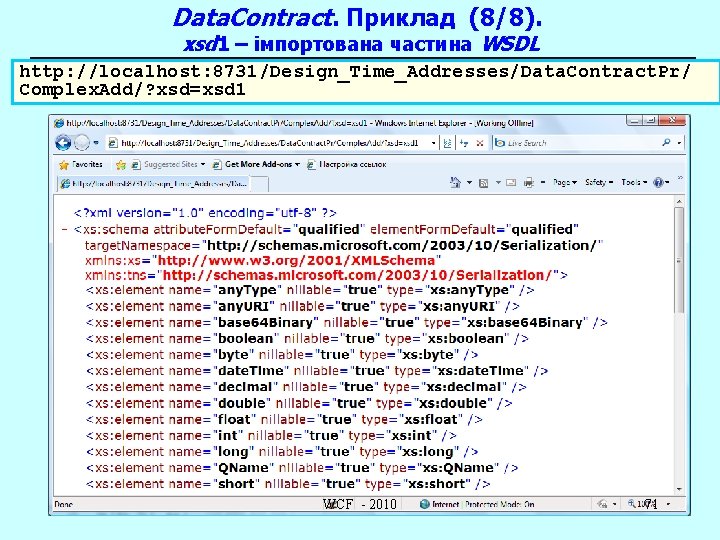Click the vertical scrollbar up arrow
The width and height of the screenshot is (720, 540).
[x=680, y=201]
